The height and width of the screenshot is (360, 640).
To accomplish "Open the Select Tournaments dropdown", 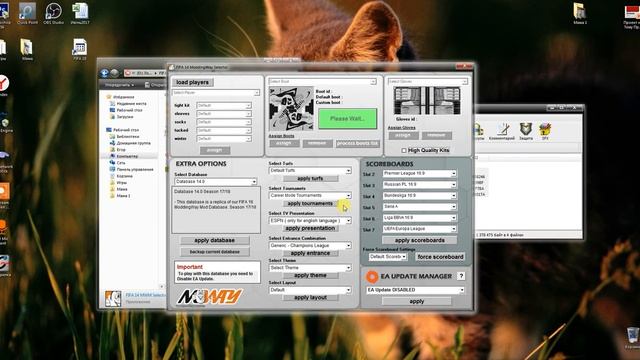I will [x=310, y=196].
